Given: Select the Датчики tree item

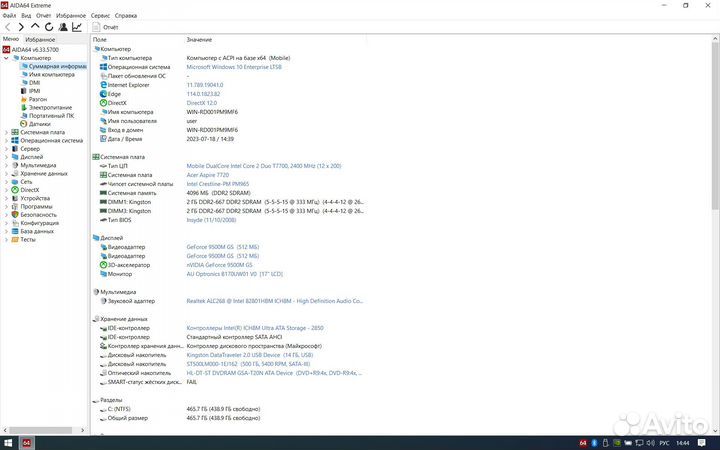Looking at the screenshot, I should 35,124.
